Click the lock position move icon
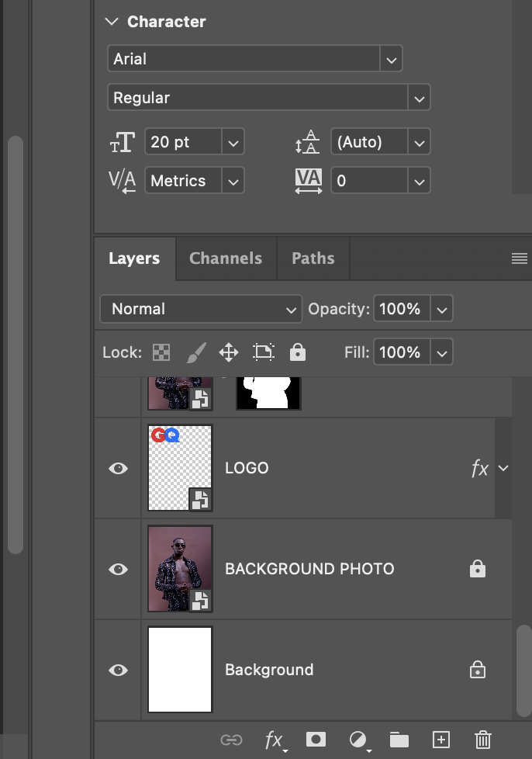Viewport: 532px width, 759px height. (229, 352)
